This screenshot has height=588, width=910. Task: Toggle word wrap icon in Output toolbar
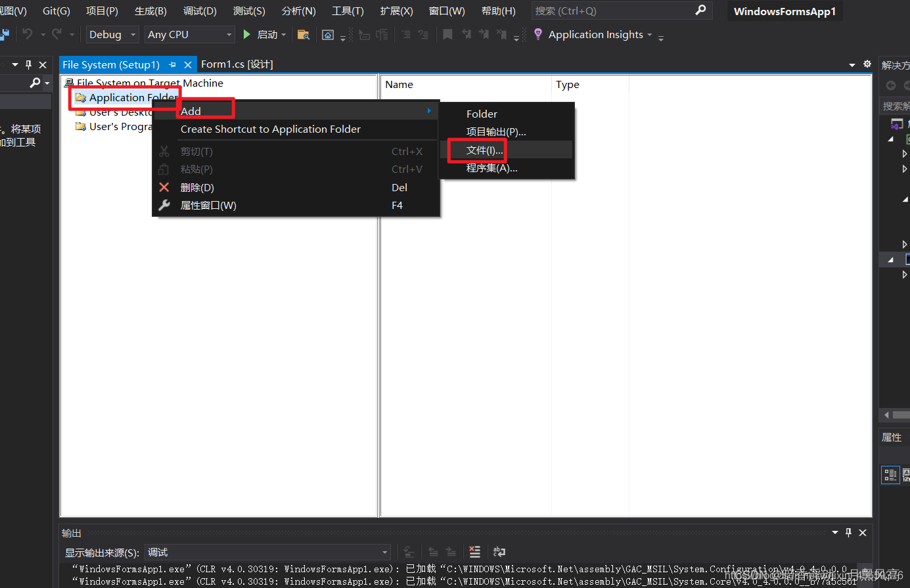click(499, 552)
